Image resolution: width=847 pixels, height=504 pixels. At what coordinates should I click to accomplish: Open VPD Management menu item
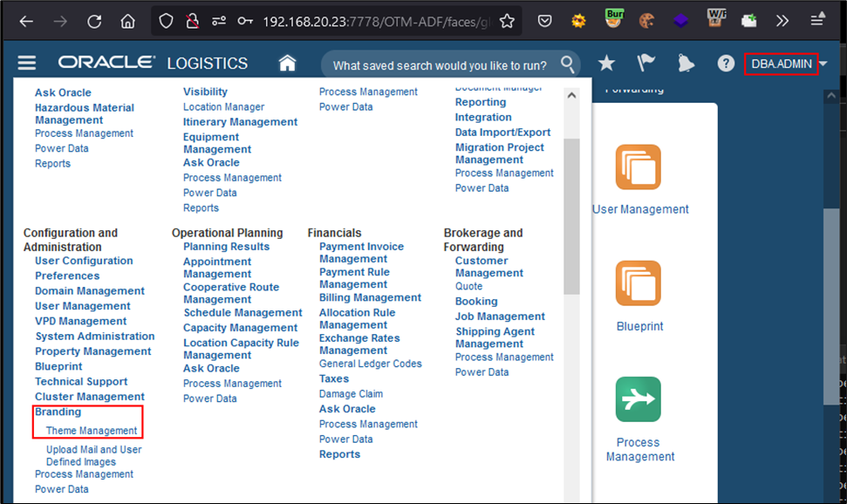point(80,321)
